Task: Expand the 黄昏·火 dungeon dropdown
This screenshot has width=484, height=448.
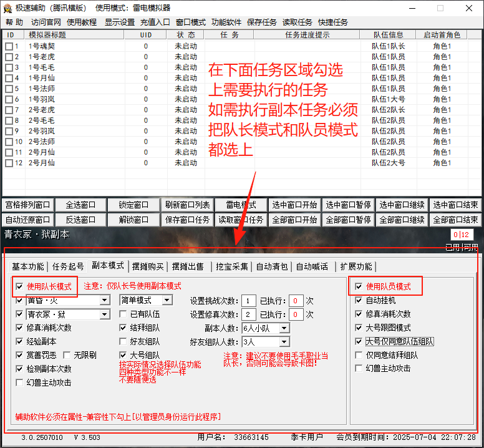Action: 105,300
